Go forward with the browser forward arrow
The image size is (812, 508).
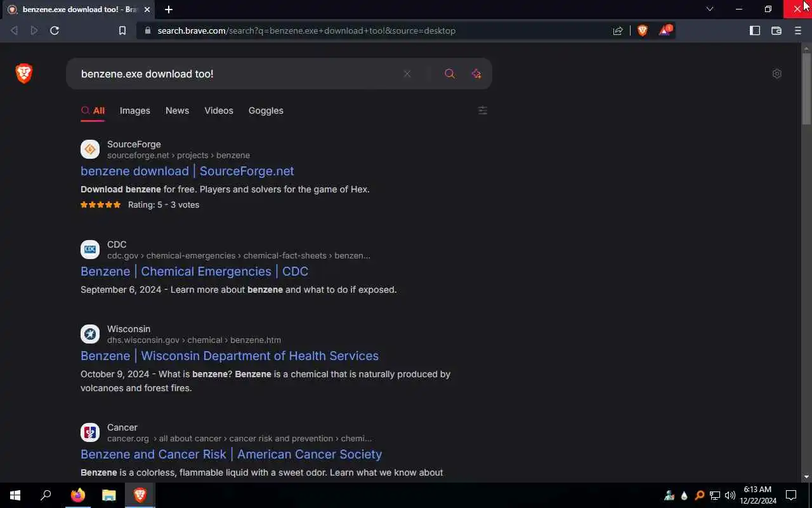tap(34, 30)
